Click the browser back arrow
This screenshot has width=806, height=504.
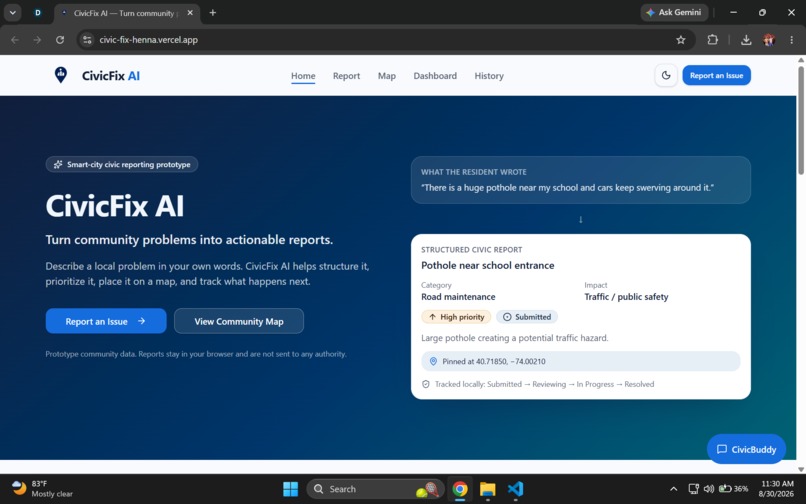click(x=14, y=40)
